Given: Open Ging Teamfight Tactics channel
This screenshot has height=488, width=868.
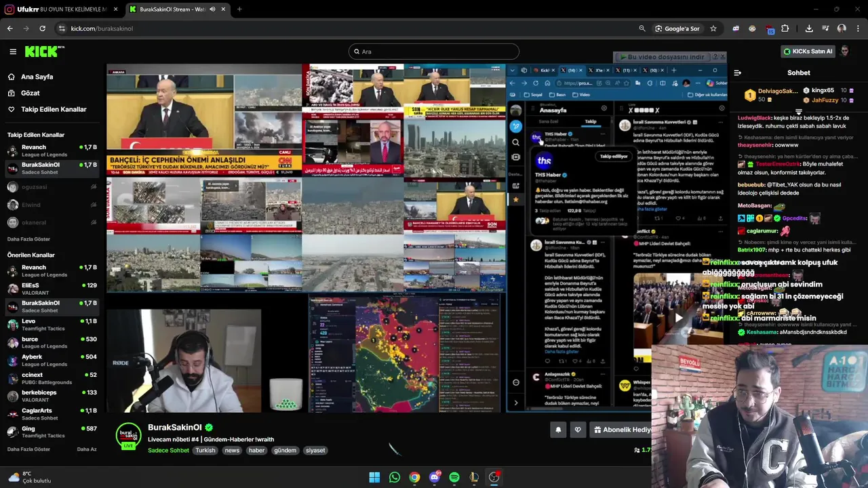Looking at the screenshot, I should click(52, 432).
